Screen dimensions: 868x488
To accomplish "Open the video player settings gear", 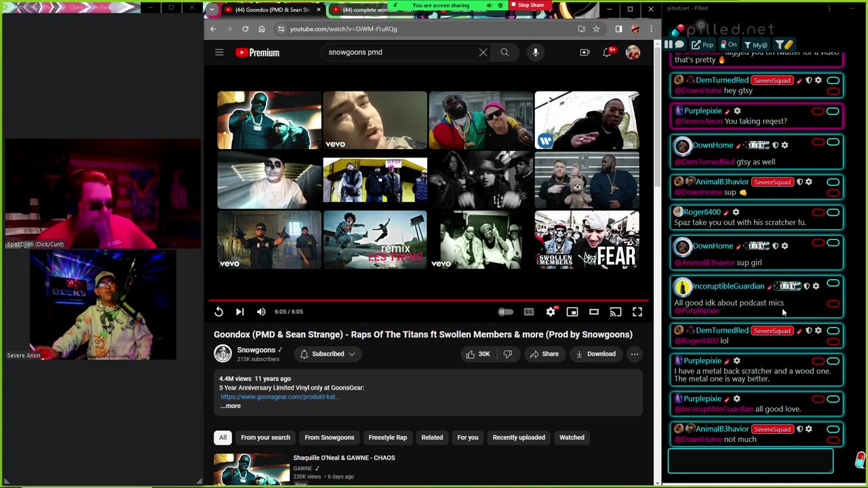I will (x=551, y=312).
